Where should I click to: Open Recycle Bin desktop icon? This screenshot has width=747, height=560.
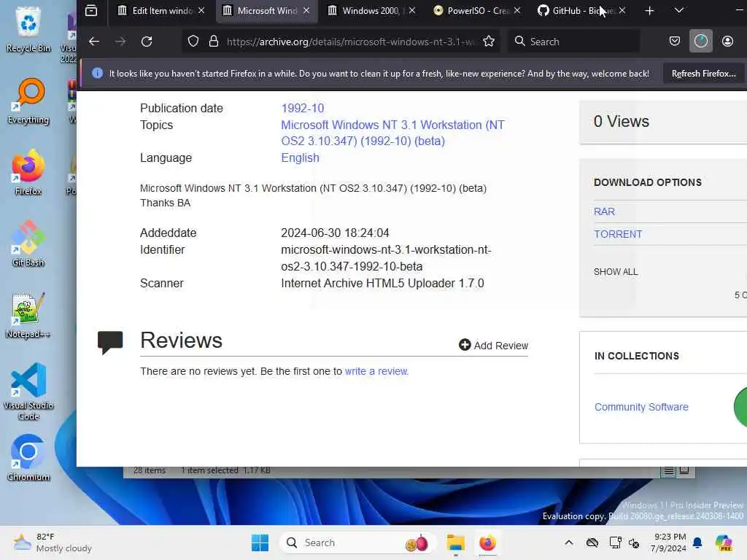click(x=28, y=29)
